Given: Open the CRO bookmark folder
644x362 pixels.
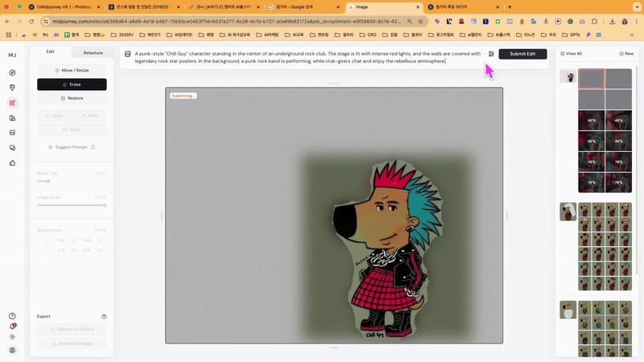Looking at the screenshot, I should pyautogui.click(x=368, y=35).
